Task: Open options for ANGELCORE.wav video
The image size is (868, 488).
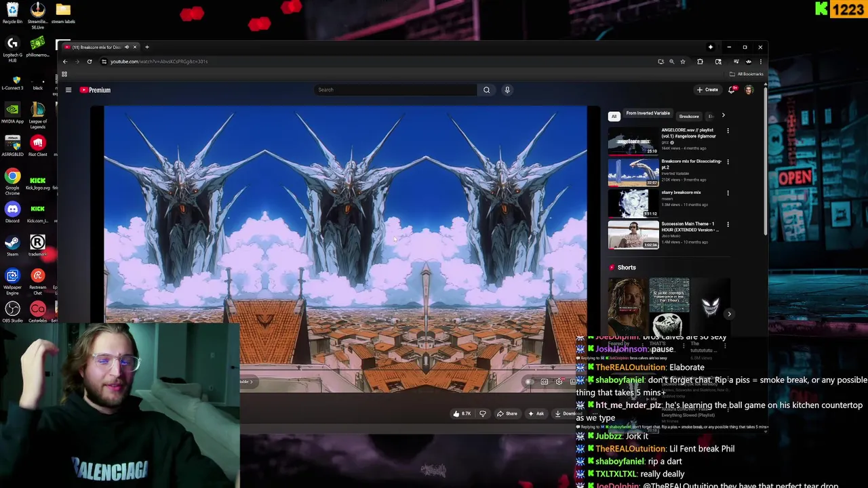Action: tap(728, 131)
